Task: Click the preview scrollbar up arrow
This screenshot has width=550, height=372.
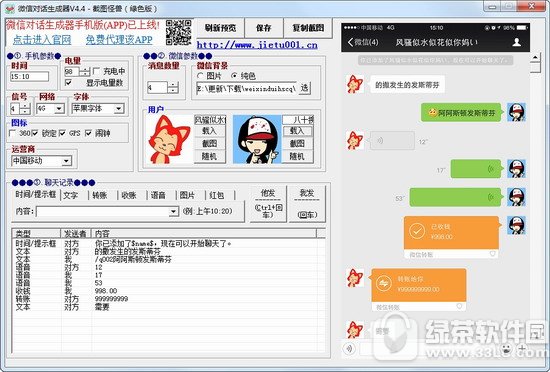Action: coord(535,57)
